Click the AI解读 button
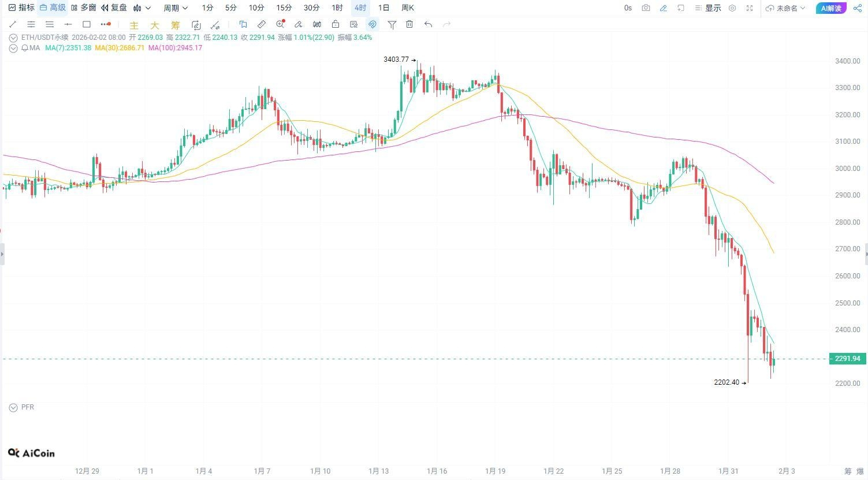 pyautogui.click(x=831, y=8)
